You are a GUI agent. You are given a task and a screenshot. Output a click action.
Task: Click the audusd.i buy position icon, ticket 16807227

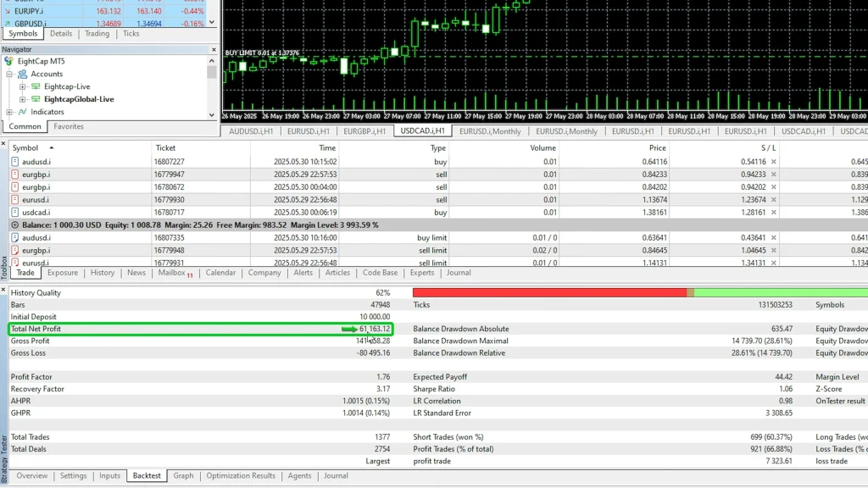click(x=14, y=162)
